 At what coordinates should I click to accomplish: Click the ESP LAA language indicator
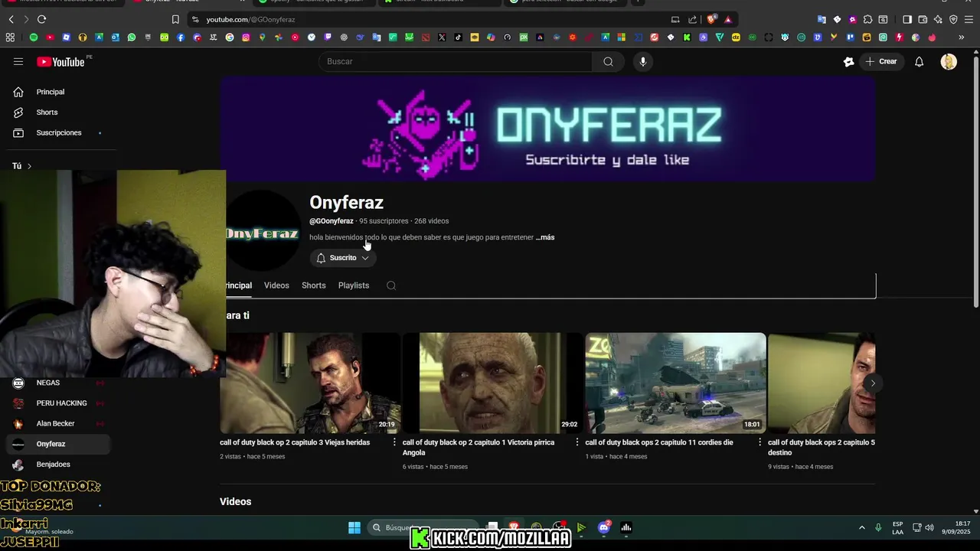[898, 527]
